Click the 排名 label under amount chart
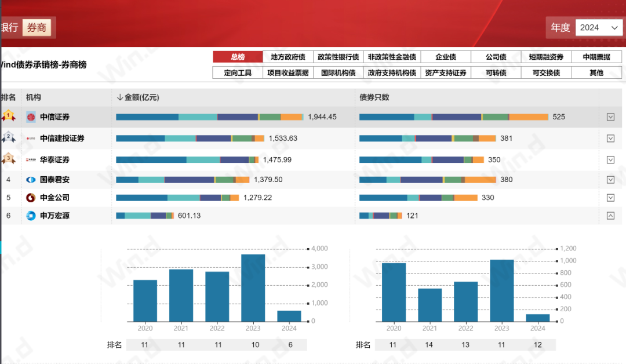The image size is (626, 364). pos(114,345)
